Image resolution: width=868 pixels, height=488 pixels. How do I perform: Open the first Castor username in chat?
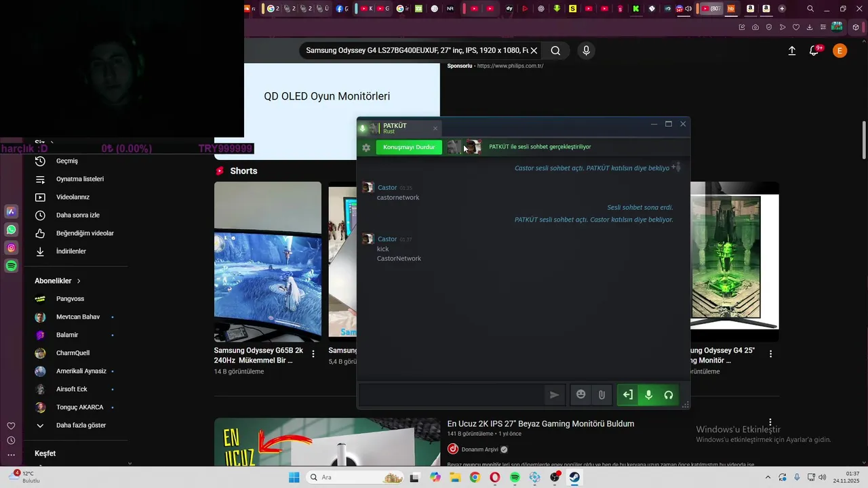(x=387, y=188)
